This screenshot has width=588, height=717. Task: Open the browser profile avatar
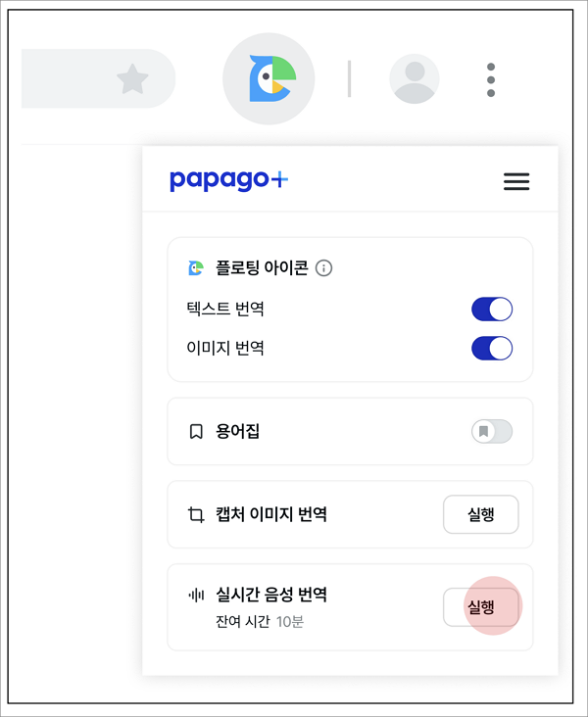415,79
